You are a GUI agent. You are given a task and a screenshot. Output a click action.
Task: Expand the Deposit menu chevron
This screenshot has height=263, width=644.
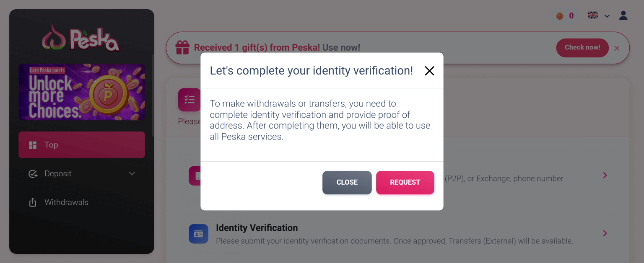[132, 174]
